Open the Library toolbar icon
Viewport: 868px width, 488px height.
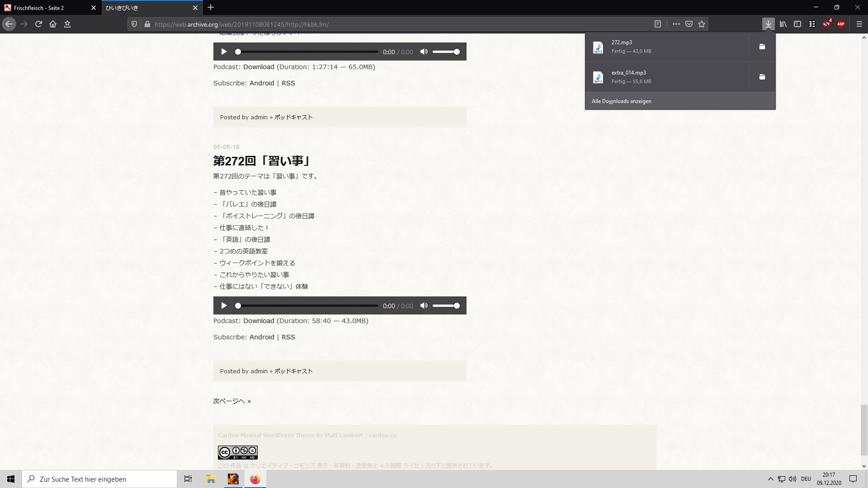click(783, 24)
